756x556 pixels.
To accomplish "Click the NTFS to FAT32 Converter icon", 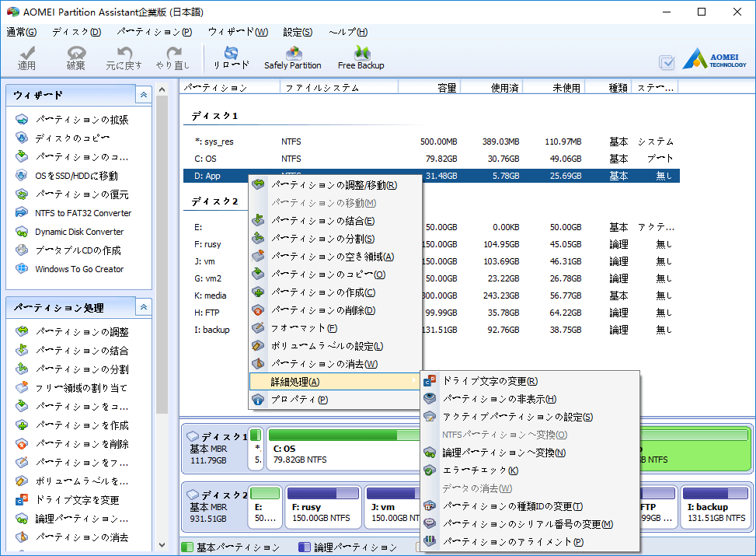I will coord(22,213).
